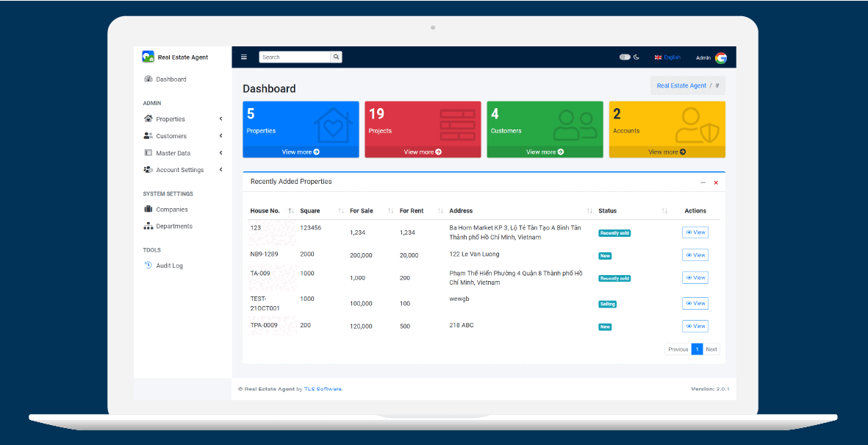Click the user-shield icon on Accounts card
868x445 pixels.
click(697, 125)
